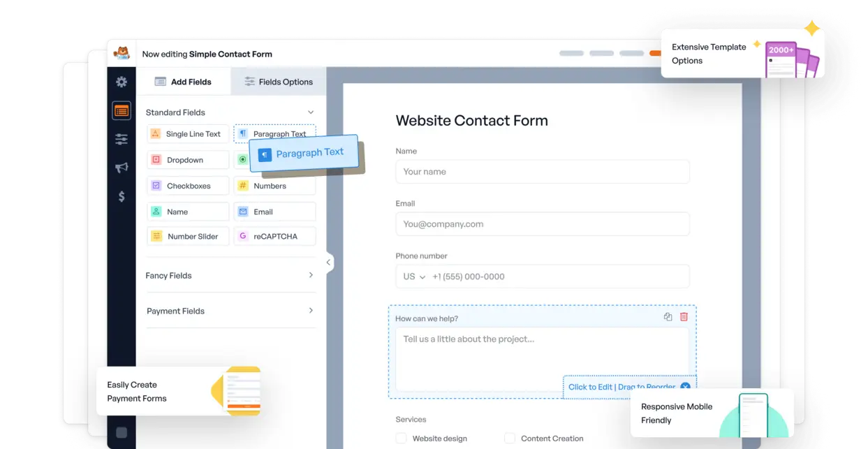This screenshot has height=449, width=868.
Task: Open the sliders settings sidebar icon
Action: coord(122,139)
